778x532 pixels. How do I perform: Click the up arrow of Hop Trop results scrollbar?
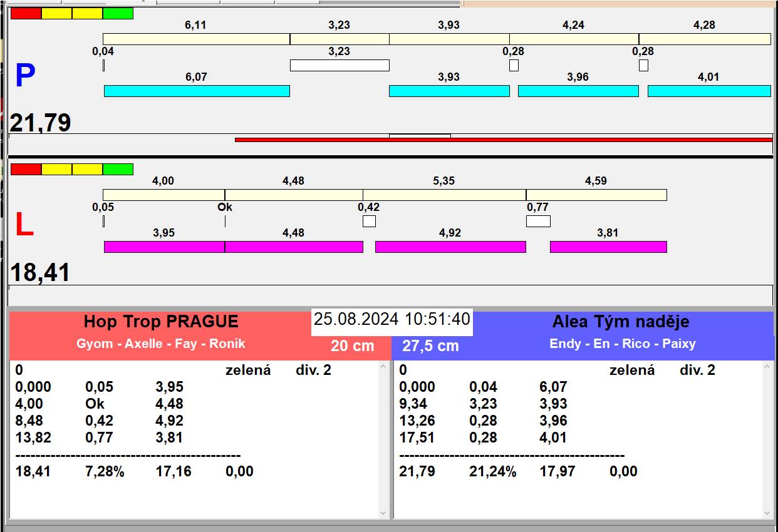[x=383, y=367]
